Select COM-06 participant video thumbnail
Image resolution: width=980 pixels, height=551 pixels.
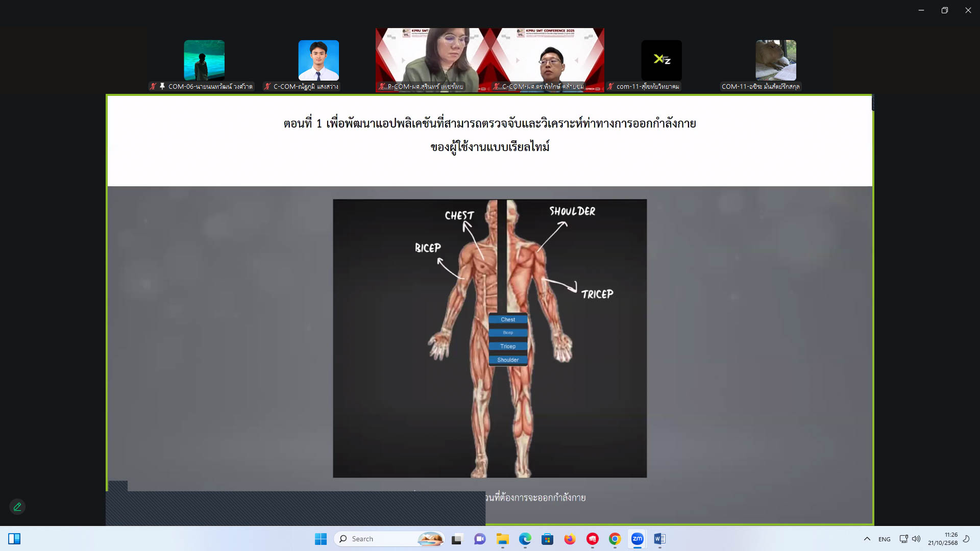pos(204,60)
